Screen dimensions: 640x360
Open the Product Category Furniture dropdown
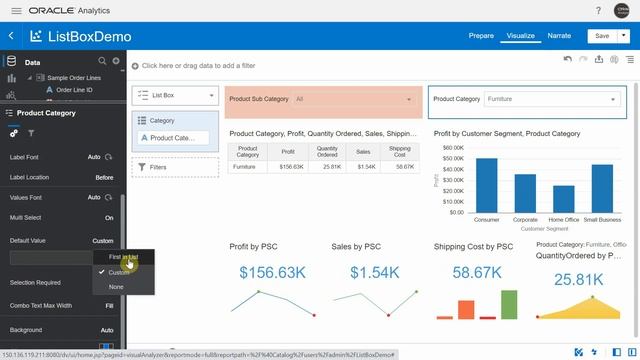(552, 99)
